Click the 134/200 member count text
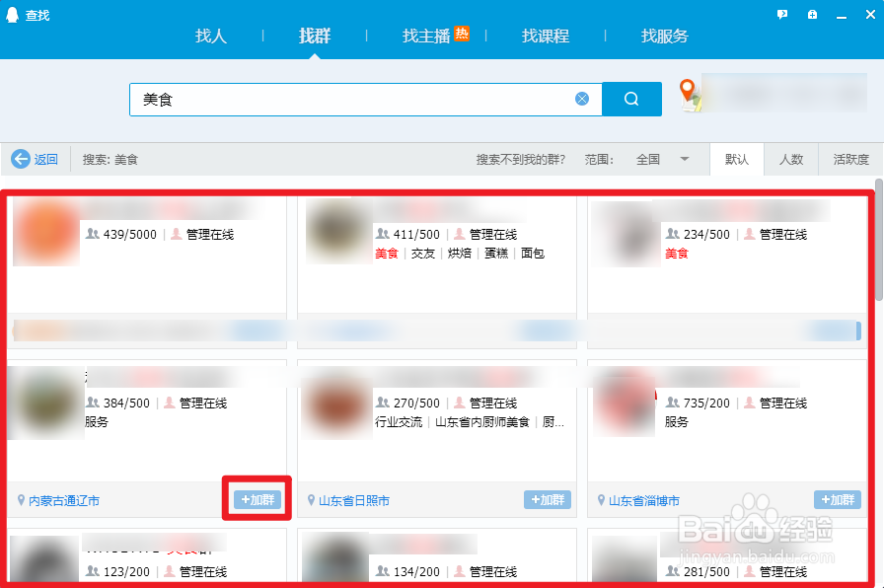This screenshot has width=884, height=588. (416, 571)
